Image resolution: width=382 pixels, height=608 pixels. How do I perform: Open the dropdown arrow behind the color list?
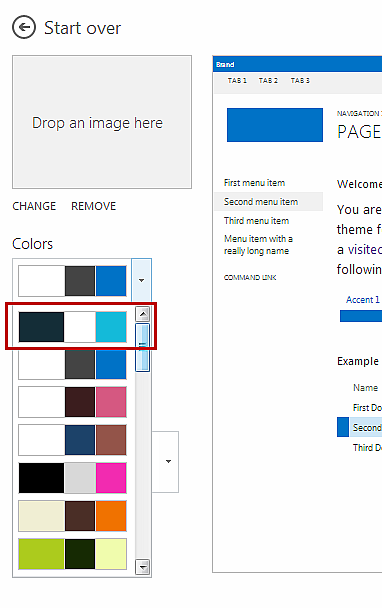coord(168,461)
